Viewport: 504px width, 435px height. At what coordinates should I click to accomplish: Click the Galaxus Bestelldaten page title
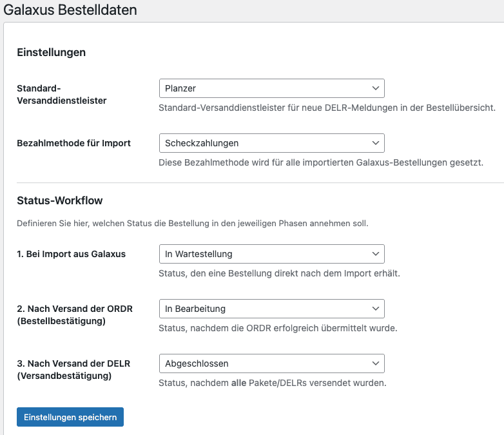70,10
